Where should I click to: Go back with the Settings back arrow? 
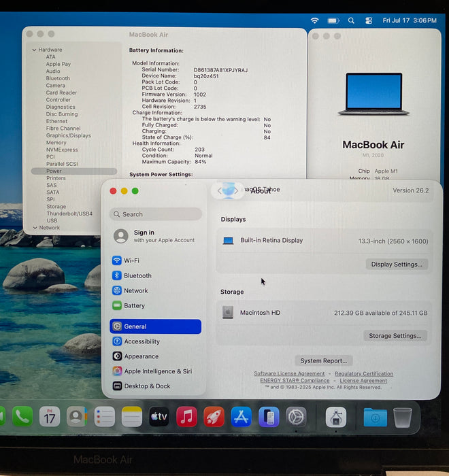pos(219,191)
